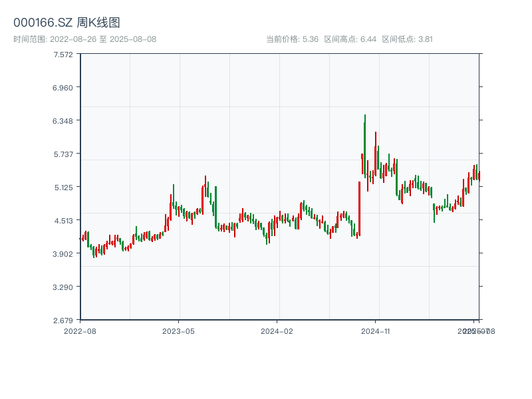The height and width of the screenshot is (399, 532).
Task: Select the 时间范围 date range text
Action: (x=85, y=39)
